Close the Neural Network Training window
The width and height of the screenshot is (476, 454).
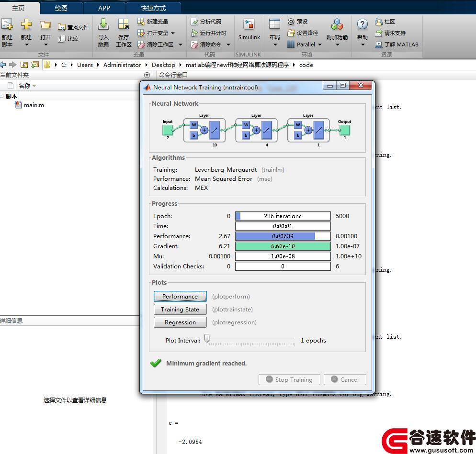click(361, 85)
